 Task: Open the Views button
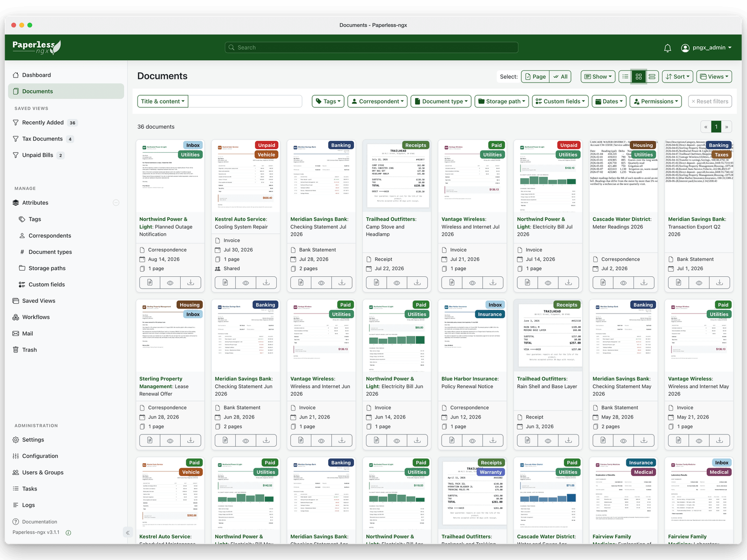click(x=714, y=77)
